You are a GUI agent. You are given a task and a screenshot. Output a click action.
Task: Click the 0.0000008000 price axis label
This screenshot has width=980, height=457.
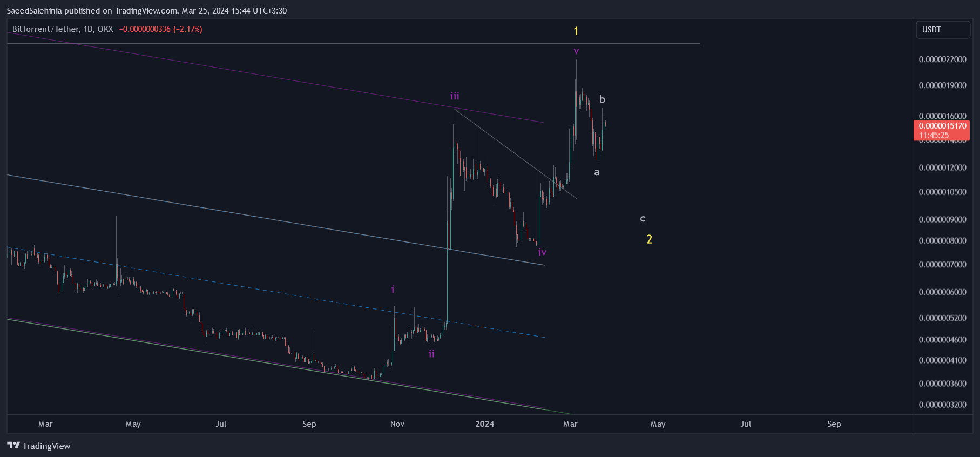pyautogui.click(x=943, y=240)
